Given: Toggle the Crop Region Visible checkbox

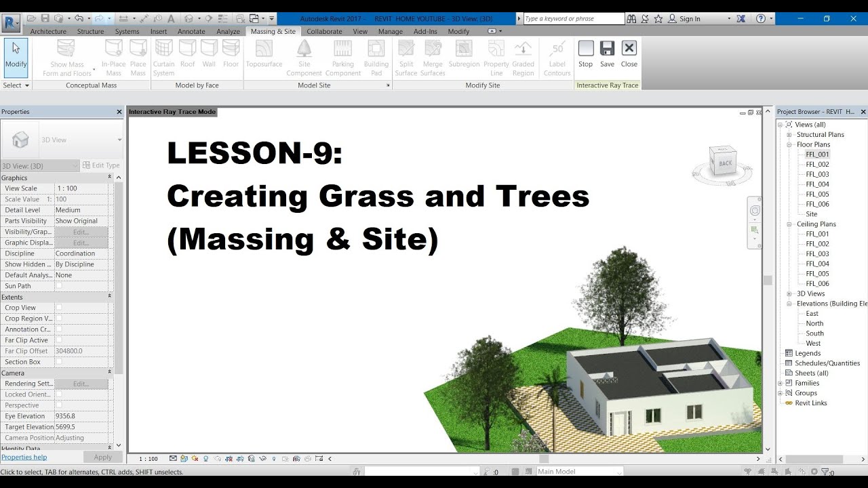Looking at the screenshot, I should (59, 319).
